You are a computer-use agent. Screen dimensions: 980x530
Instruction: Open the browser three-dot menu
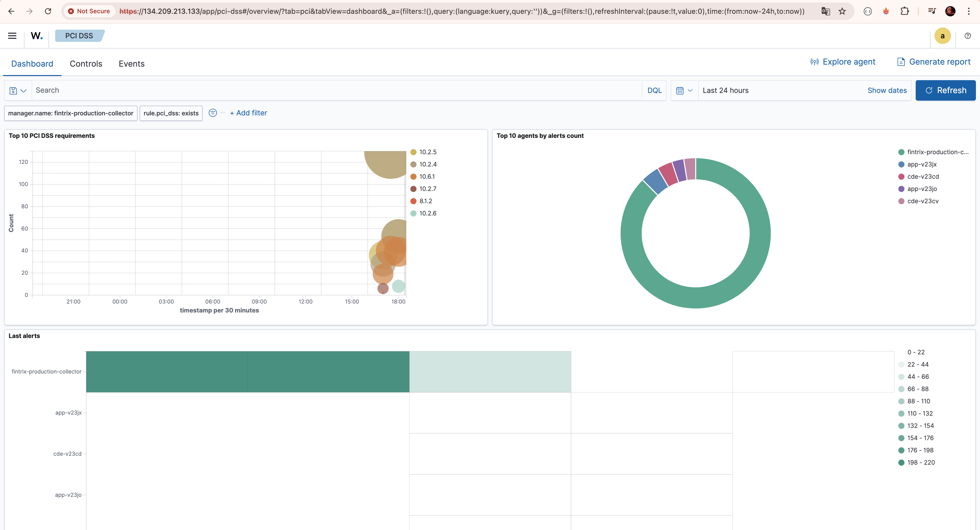coord(969,11)
